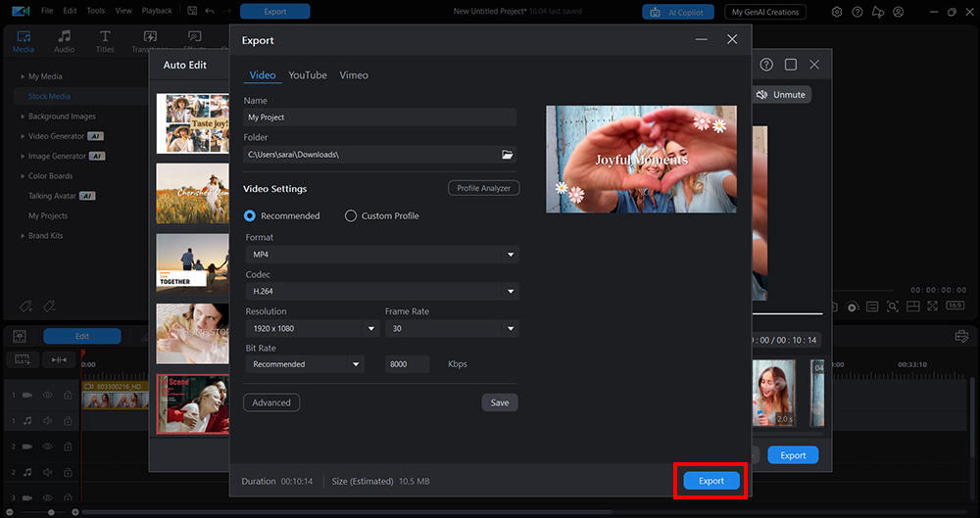The width and height of the screenshot is (980, 518).
Task: Click the preview layout split icon
Action: 912,306
